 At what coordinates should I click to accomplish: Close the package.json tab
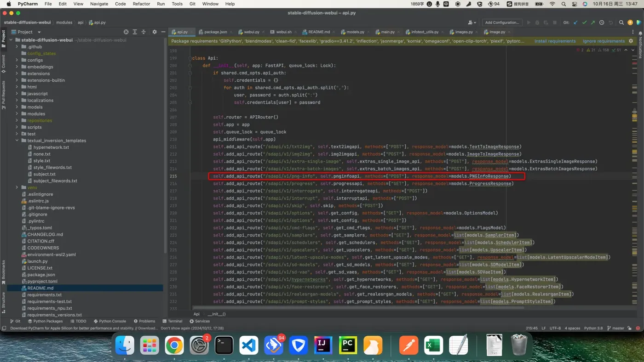click(231, 32)
